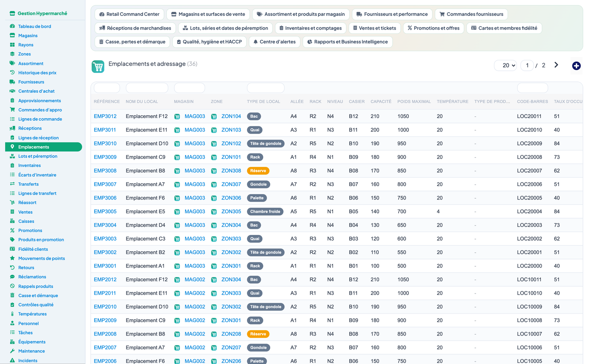Click Historique des prix history icon

12,72
